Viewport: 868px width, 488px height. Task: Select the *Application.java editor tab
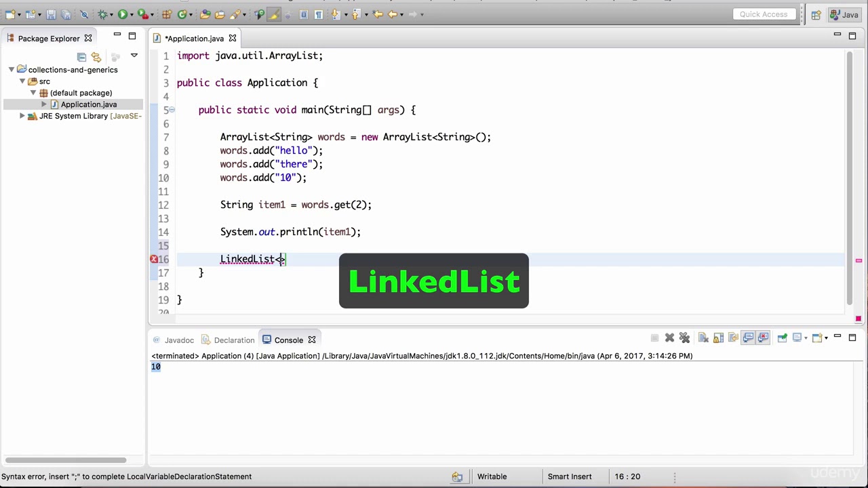[194, 39]
